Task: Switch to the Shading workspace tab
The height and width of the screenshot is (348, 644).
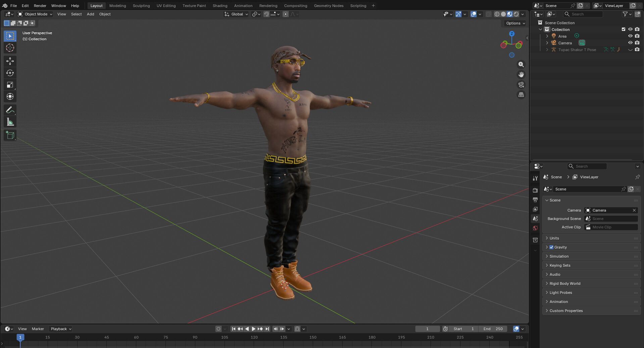Action: tap(220, 6)
